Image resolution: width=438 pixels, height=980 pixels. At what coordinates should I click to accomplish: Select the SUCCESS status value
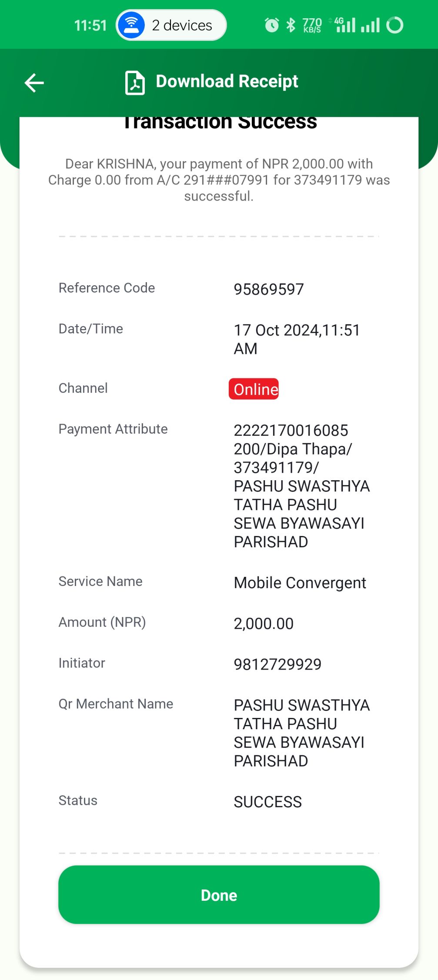(x=268, y=802)
